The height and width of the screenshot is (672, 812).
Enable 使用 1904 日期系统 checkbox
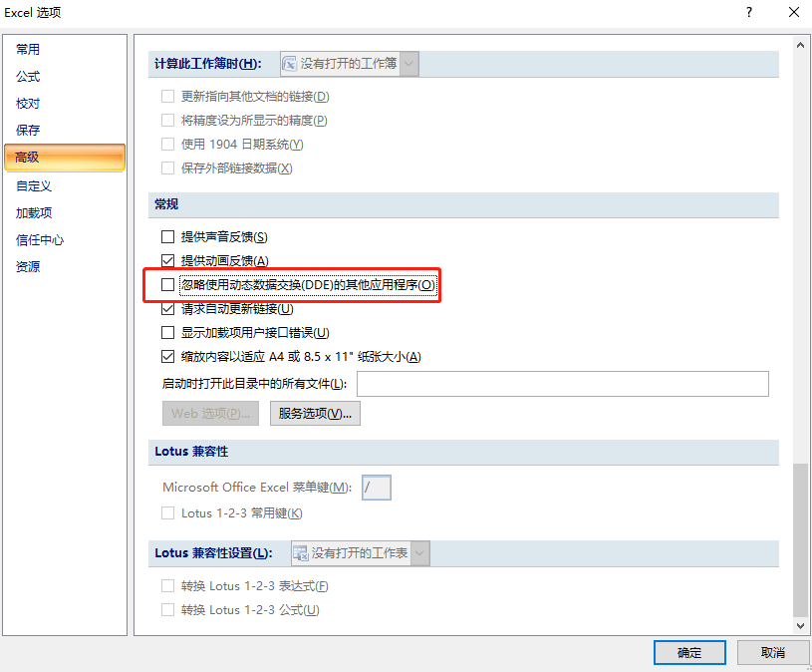click(167, 144)
